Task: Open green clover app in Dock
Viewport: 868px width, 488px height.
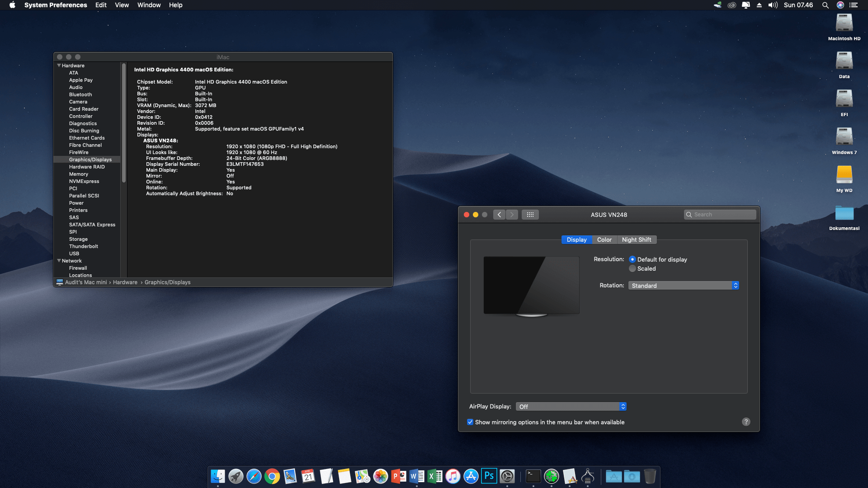Action: pos(552,476)
